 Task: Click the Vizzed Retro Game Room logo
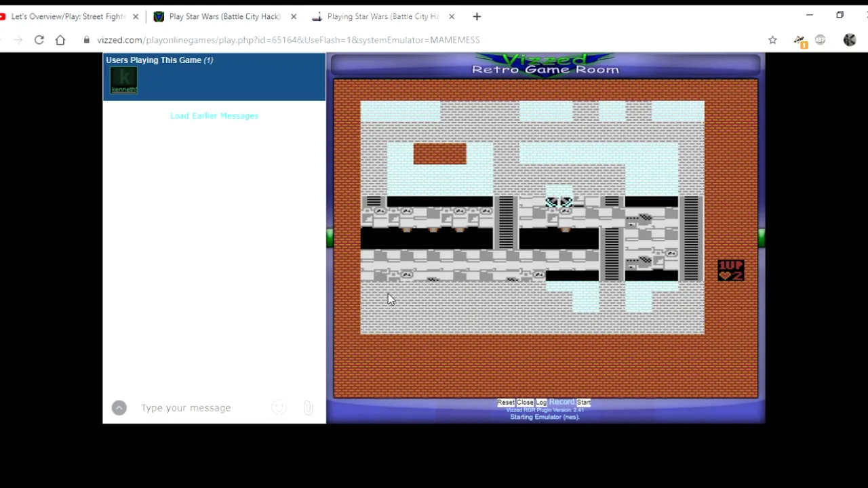pyautogui.click(x=545, y=64)
